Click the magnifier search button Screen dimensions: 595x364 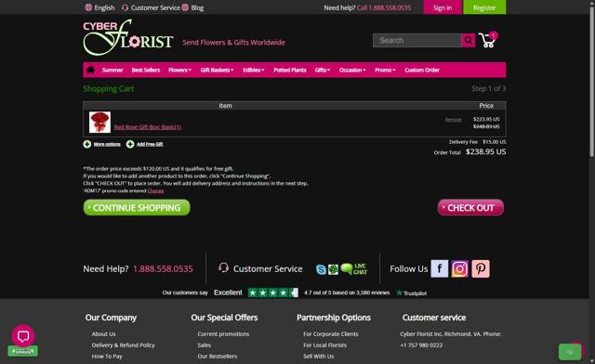tap(469, 40)
